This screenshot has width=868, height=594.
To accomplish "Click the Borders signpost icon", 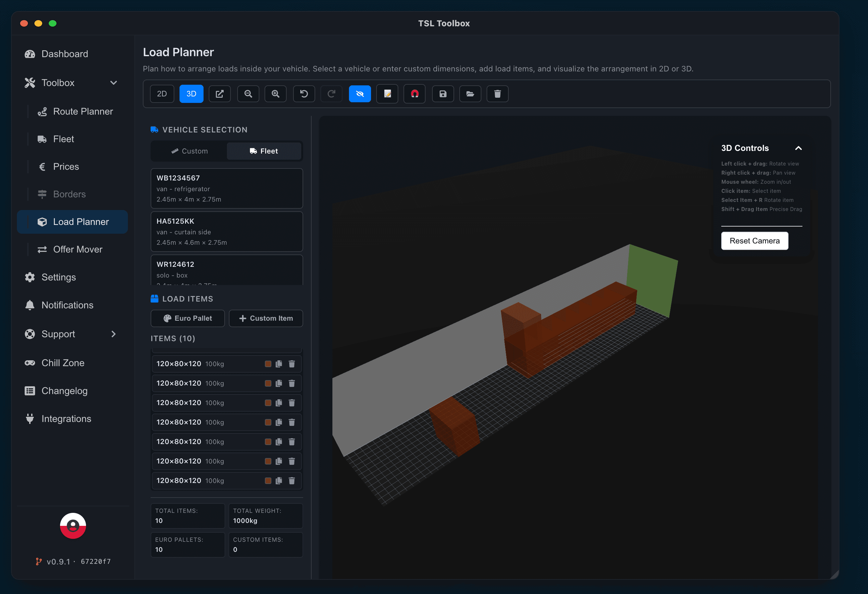I will pyautogui.click(x=42, y=194).
